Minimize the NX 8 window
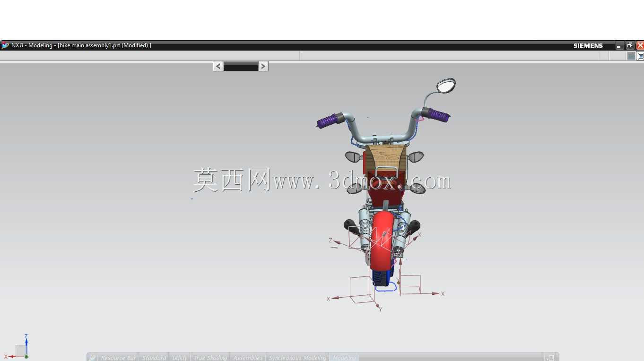The width and height of the screenshot is (644, 361). coord(619,45)
